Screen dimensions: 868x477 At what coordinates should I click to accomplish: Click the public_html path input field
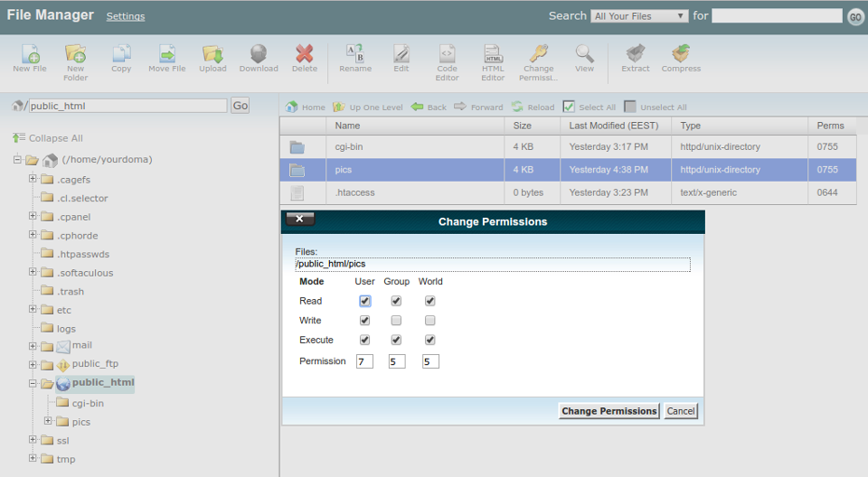127,106
